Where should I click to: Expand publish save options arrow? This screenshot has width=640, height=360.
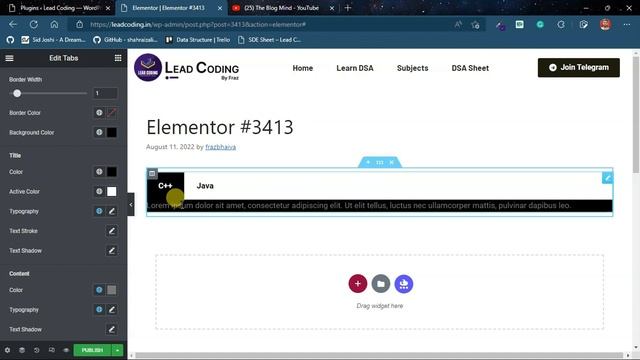point(118,350)
